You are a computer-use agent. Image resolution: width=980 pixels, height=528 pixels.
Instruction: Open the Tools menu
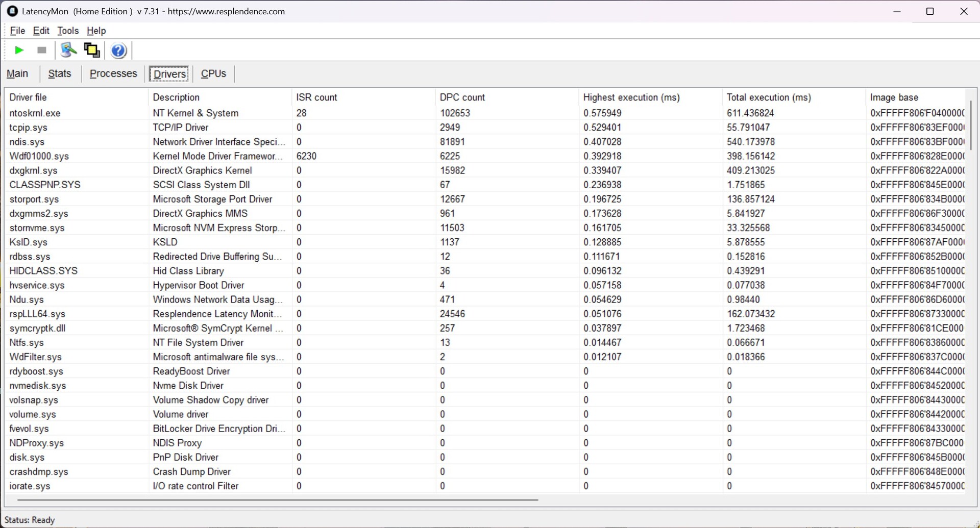[x=68, y=31]
